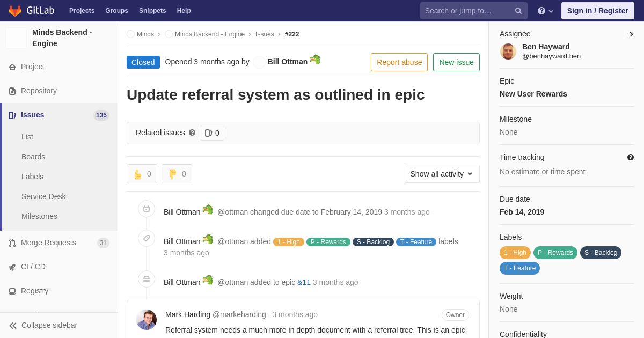The image size is (644, 338).
Task: Click Related issues help icon
Action: pos(192,133)
